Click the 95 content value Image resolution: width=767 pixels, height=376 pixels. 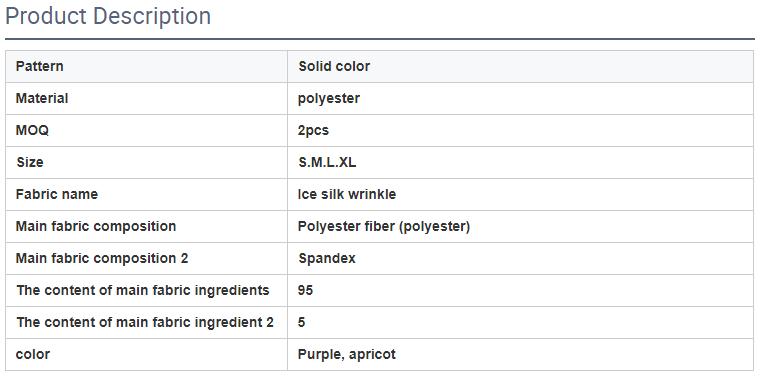305,290
